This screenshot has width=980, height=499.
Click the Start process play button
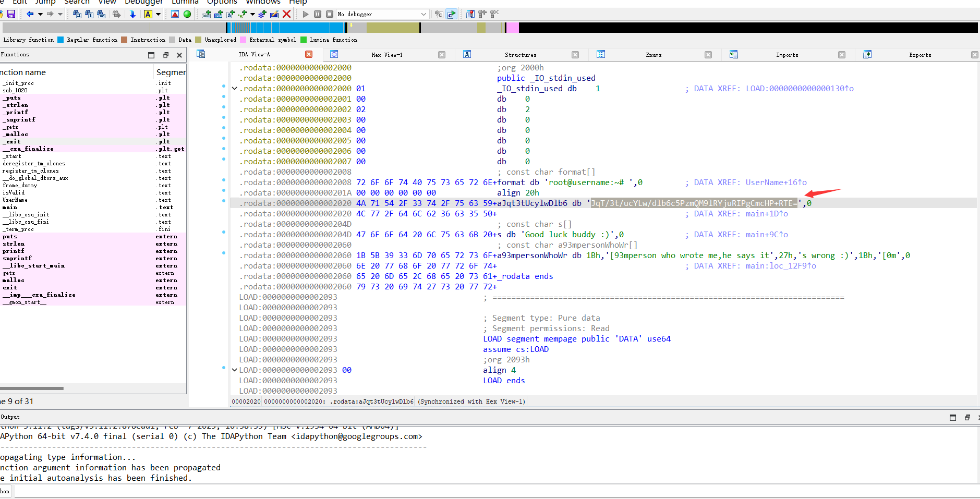coord(306,14)
